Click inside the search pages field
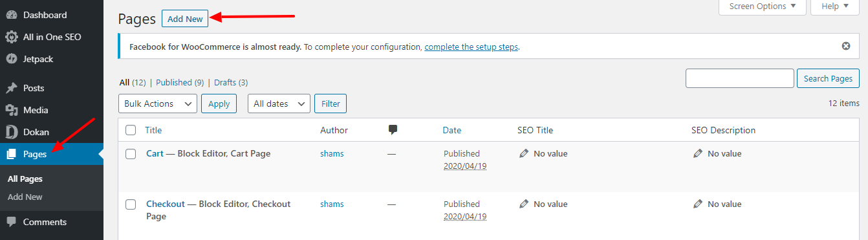The image size is (868, 240). coord(739,78)
